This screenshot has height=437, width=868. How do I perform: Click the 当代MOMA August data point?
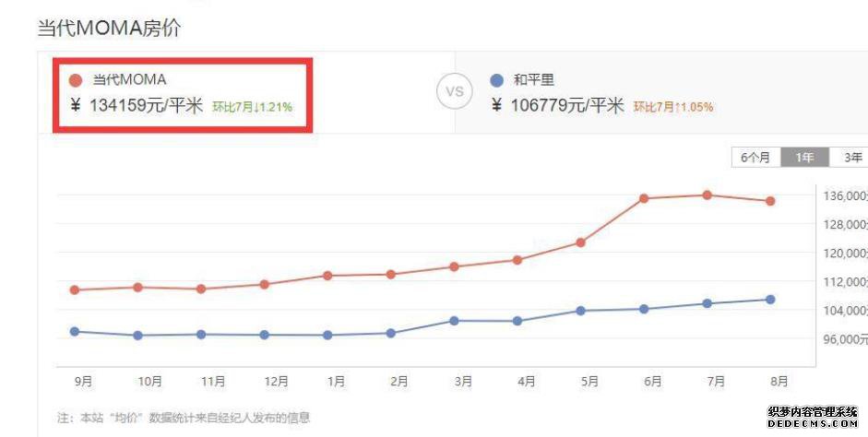pyautogui.click(x=770, y=201)
